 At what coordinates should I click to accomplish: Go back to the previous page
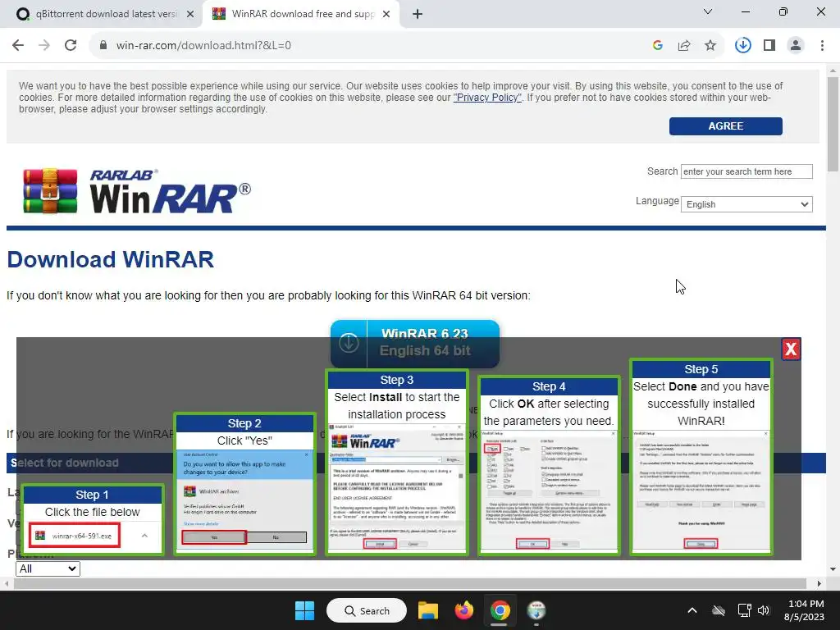[18, 45]
